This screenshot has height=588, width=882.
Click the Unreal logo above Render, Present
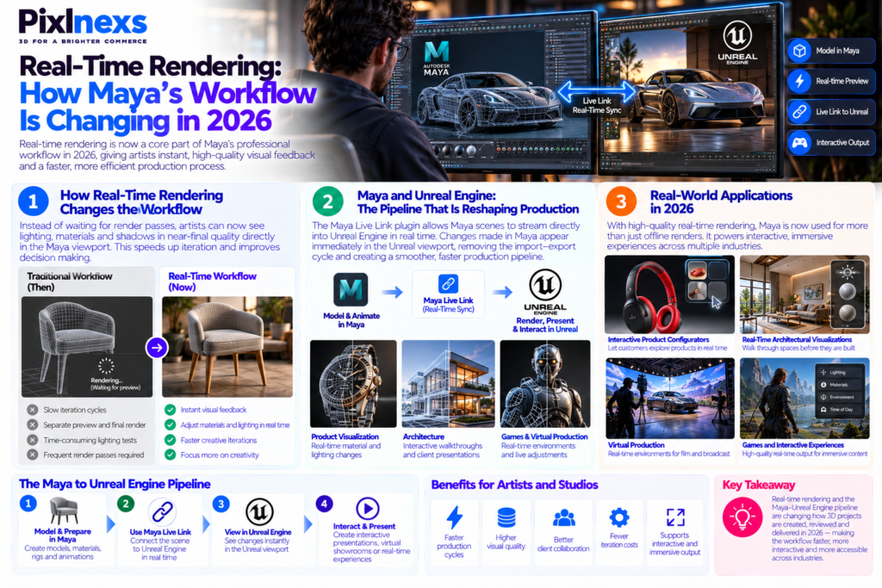pos(545,284)
